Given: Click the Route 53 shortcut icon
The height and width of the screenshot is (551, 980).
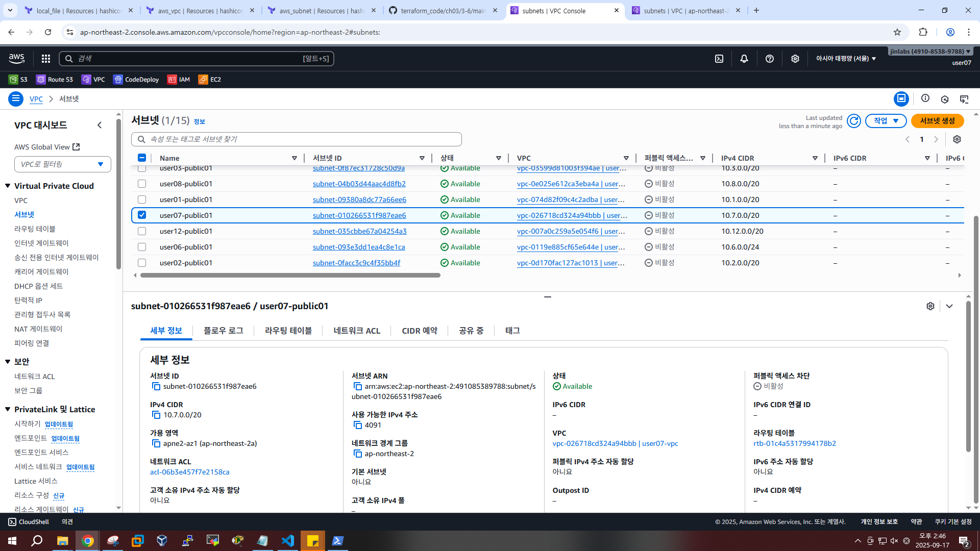Looking at the screenshot, I should (41, 80).
